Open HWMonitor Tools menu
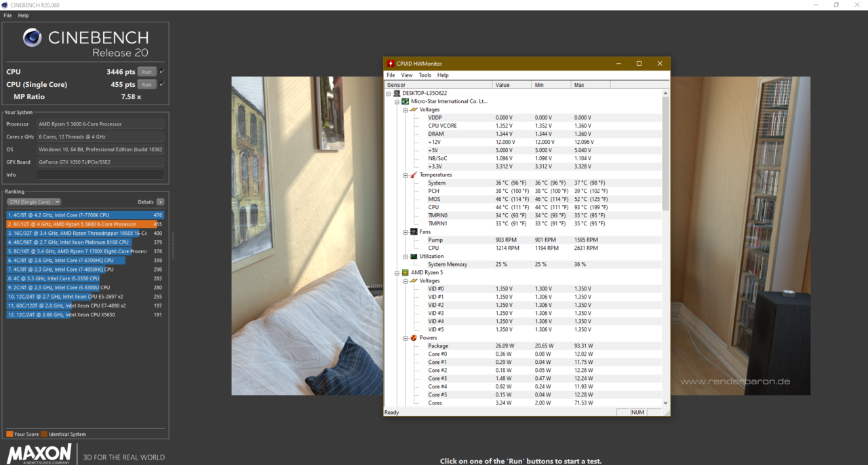This screenshot has width=868, height=465. (x=425, y=75)
